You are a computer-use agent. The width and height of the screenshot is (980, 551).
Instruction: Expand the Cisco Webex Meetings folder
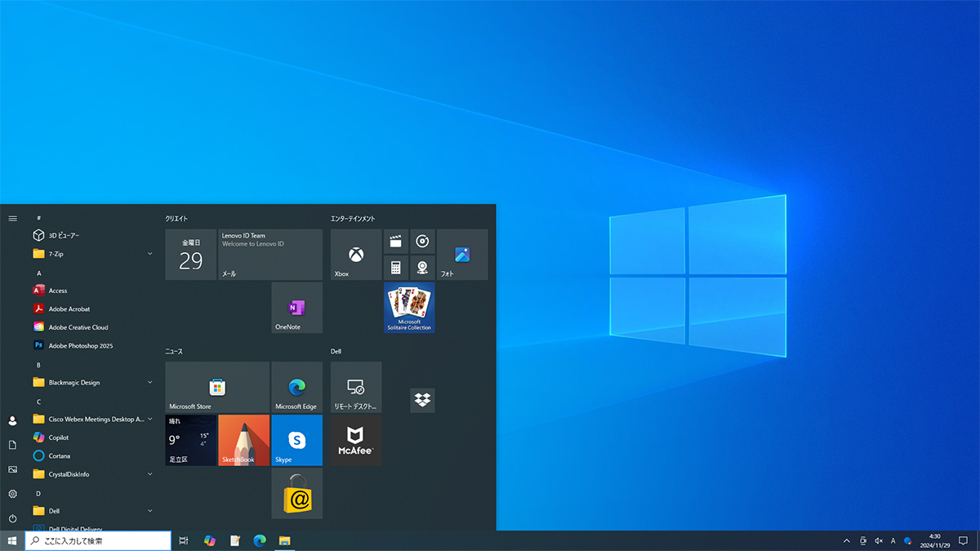tap(91, 419)
